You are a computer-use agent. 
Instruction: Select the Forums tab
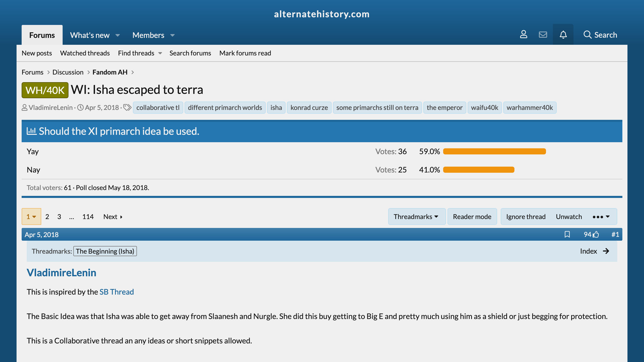[42, 35]
